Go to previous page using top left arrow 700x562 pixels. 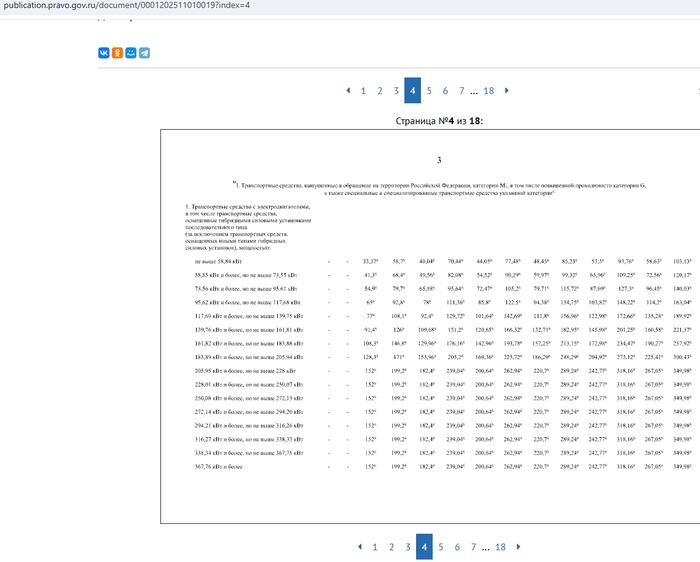tap(348, 91)
